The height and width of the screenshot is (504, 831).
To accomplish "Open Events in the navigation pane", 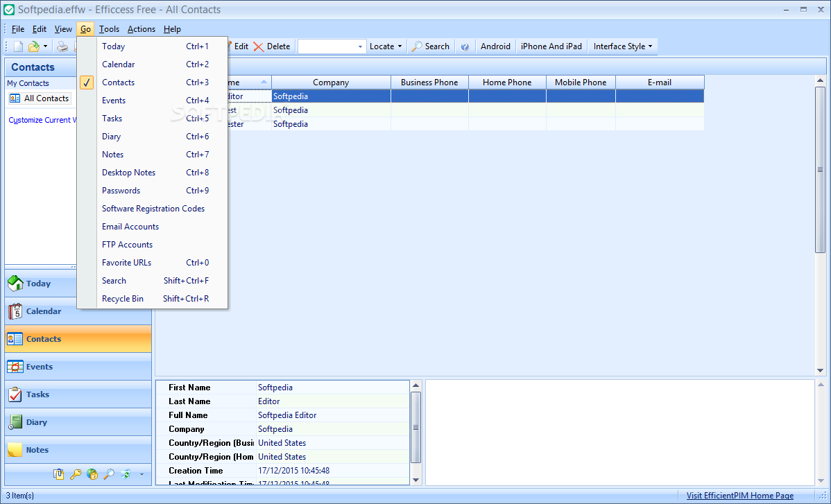I will (x=78, y=366).
